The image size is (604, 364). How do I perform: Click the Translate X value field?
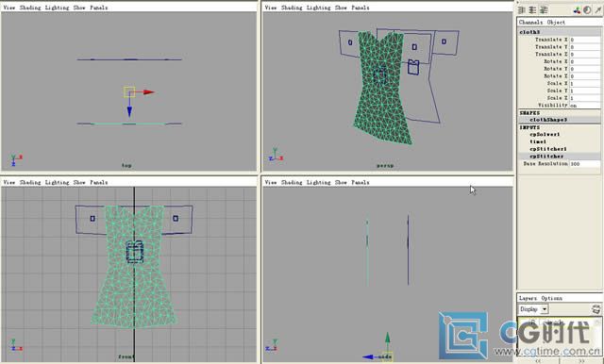585,40
